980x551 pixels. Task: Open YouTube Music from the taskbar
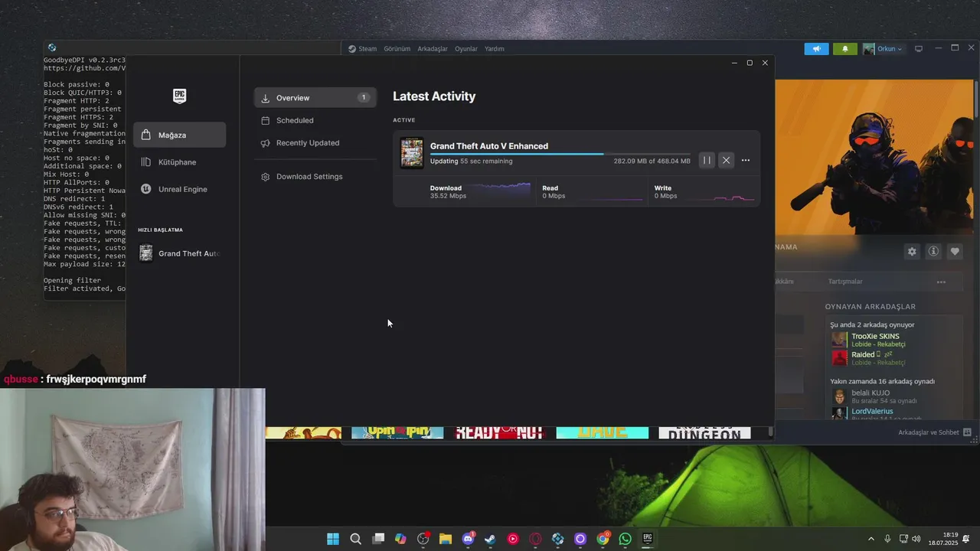(x=513, y=539)
